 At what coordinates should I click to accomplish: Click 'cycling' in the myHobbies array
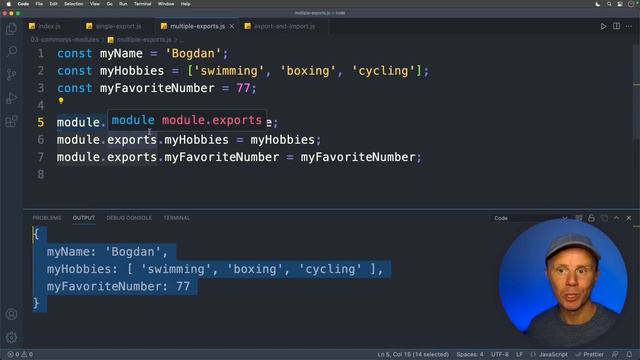click(x=383, y=71)
